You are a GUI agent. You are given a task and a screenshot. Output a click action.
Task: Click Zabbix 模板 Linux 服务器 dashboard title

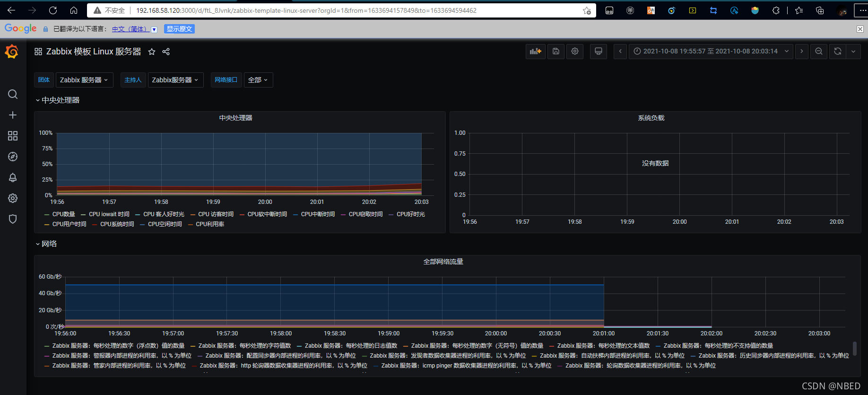94,52
